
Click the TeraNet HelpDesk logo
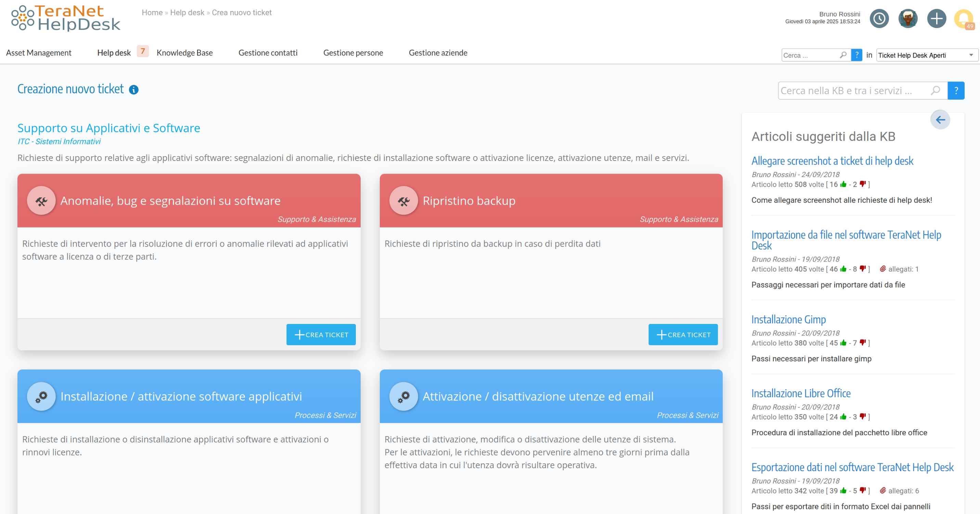pos(65,18)
